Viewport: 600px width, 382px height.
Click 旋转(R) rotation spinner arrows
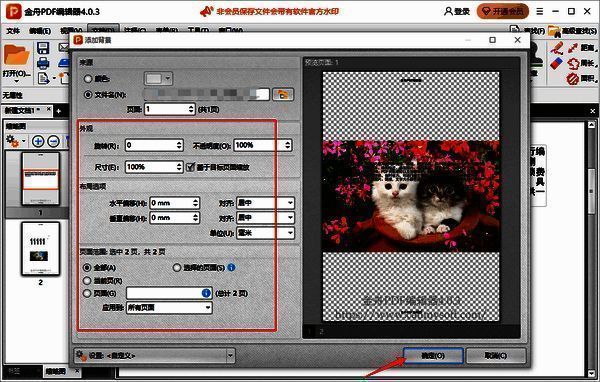pyautogui.click(x=179, y=145)
